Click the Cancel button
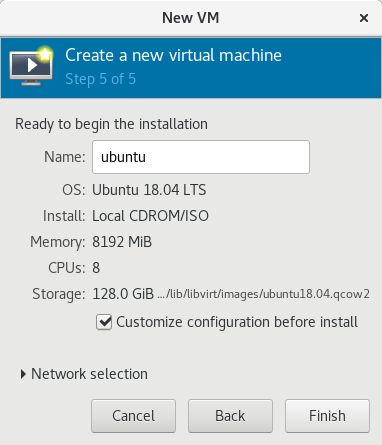 pos(133,416)
